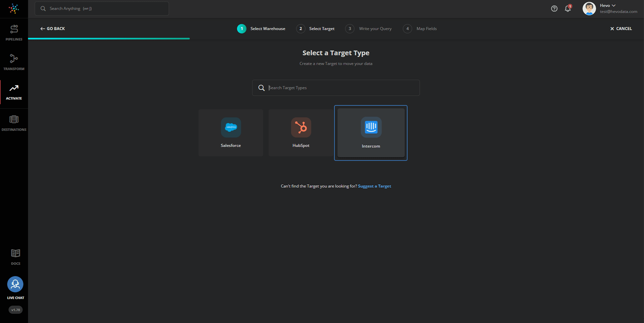Go to step 3 Write your Query
Image resolution: width=644 pixels, height=323 pixels.
pyautogui.click(x=368, y=29)
